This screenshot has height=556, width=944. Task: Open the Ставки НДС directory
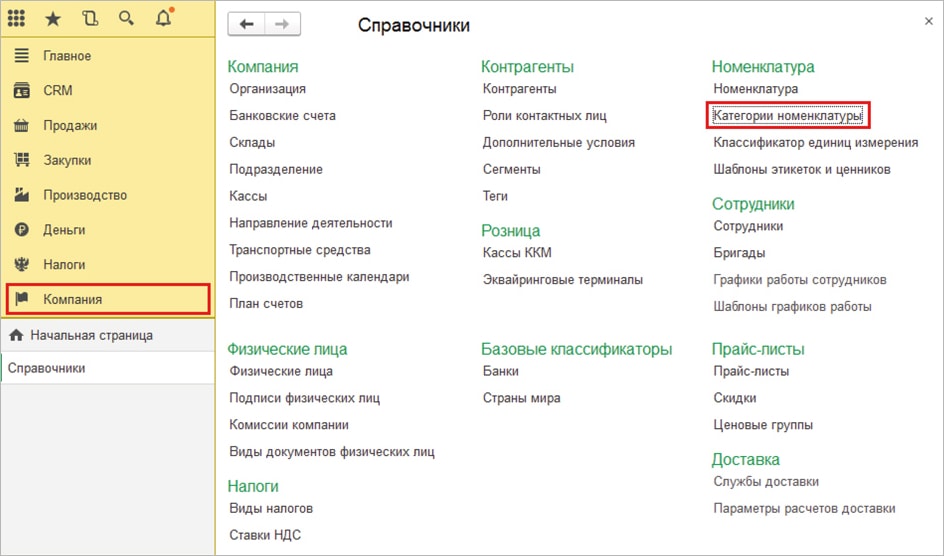pos(265,535)
